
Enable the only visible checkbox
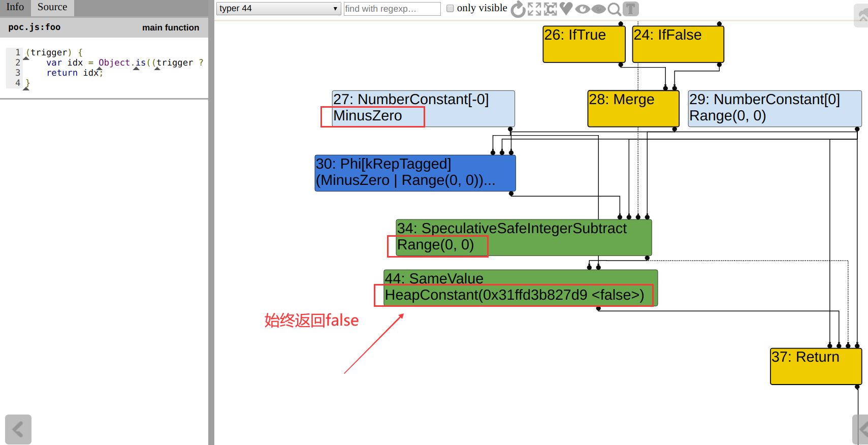tap(450, 8)
